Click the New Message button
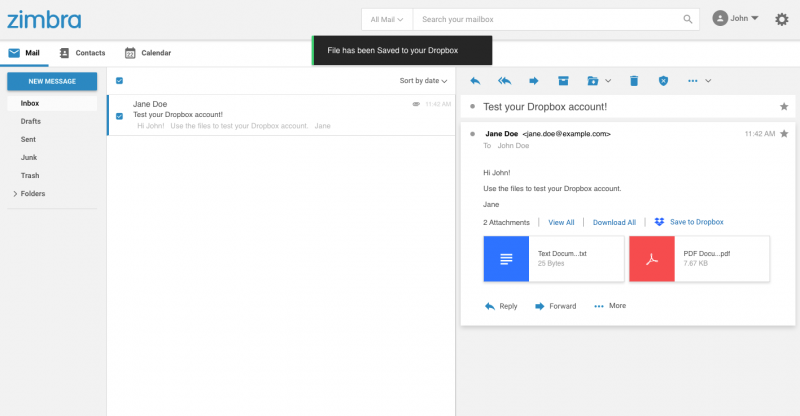 pos(52,81)
